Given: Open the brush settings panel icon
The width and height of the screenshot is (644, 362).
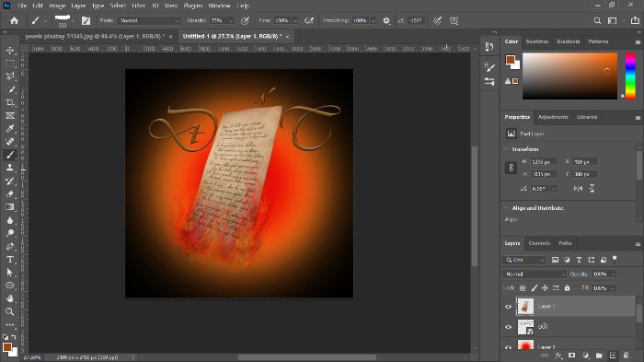Looking at the screenshot, I should (x=86, y=20).
